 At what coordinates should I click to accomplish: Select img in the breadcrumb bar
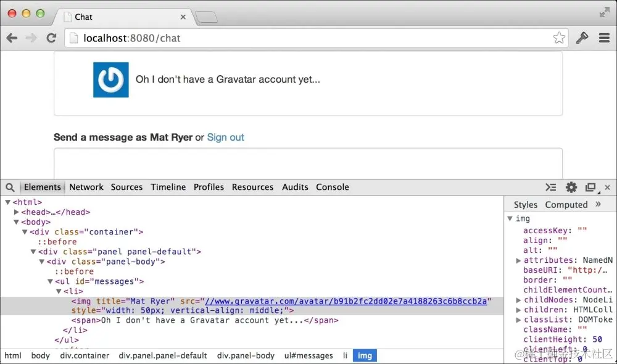(364, 355)
